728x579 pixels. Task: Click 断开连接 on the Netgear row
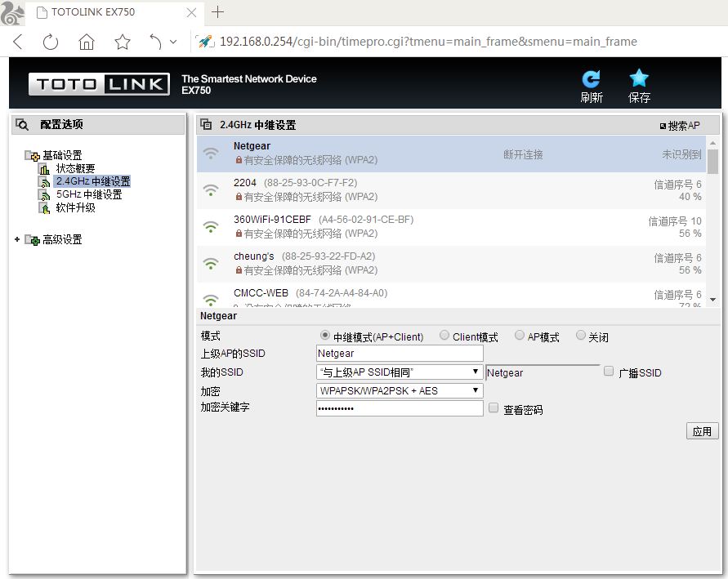[x=523, y=154]
